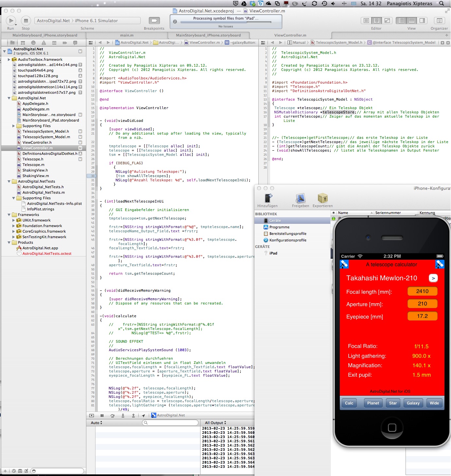Click Exportieren in iPhone configuration toolbar
The image size is (451, 476).
tap(323, 200)
